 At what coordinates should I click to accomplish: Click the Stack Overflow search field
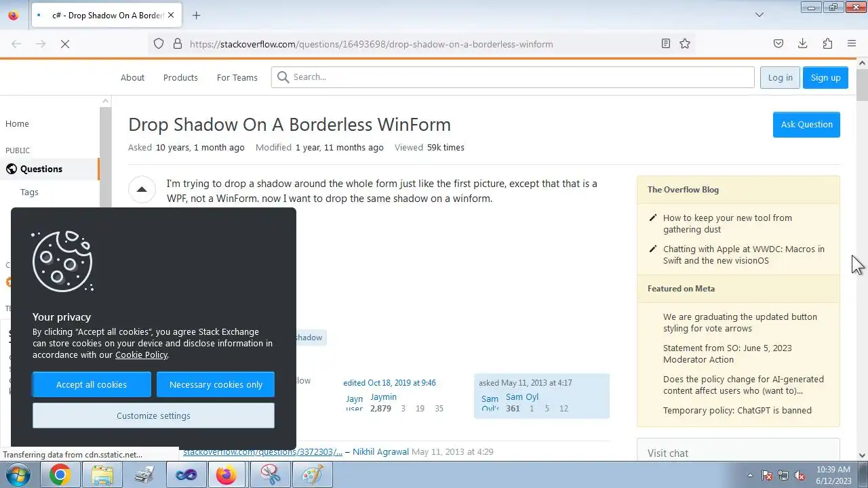tap(513, 77)
